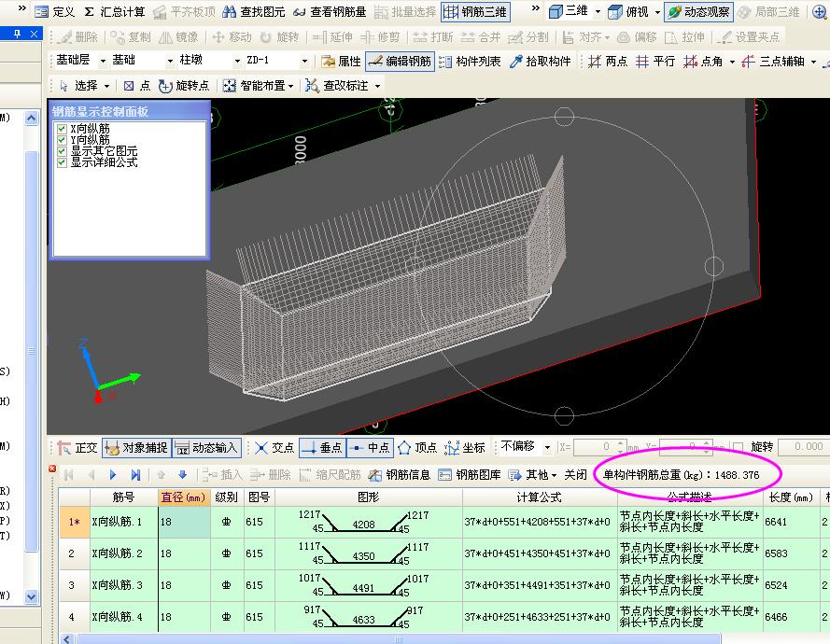830x644 pixels.
Task: Sort by 直径(mm) column header
Action: 184,497
